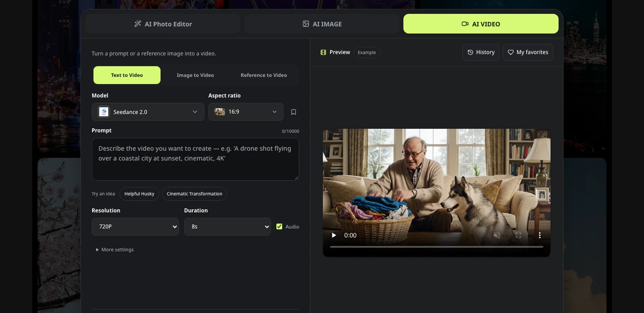Click the video time display 0:00
The height and width of the screenshot is (313, 644).
point(350,235)
